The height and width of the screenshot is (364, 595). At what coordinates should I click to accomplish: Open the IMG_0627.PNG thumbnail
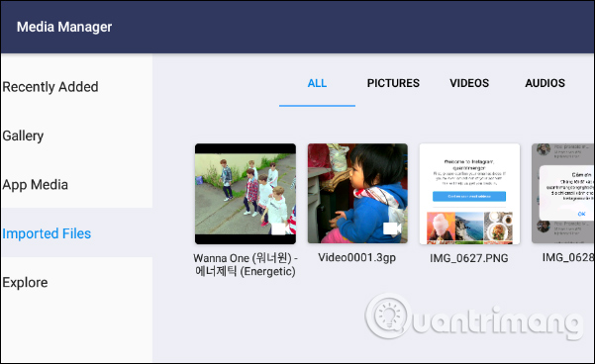(x=469, y=194)
